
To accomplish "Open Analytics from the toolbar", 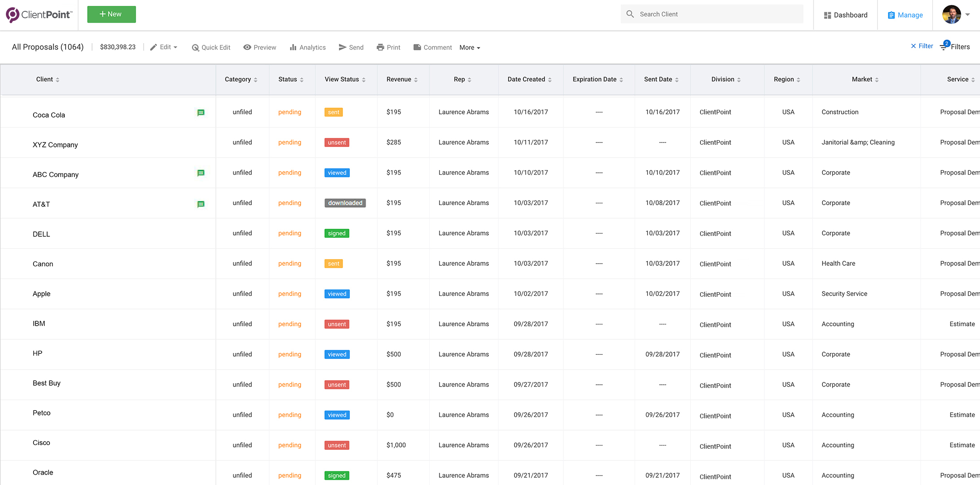I will click(x=308, y=47).
